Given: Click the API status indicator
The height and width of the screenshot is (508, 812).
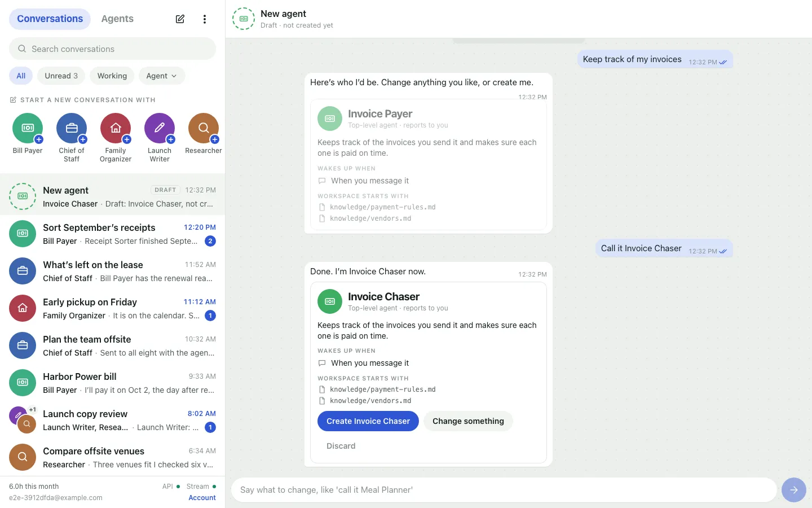Looking at the screenshot, I should (x=171, y=487).
